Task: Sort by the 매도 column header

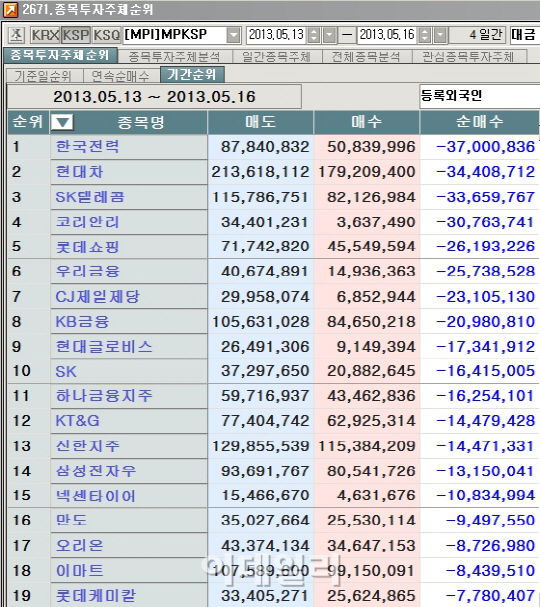Action: coord(261,122)
